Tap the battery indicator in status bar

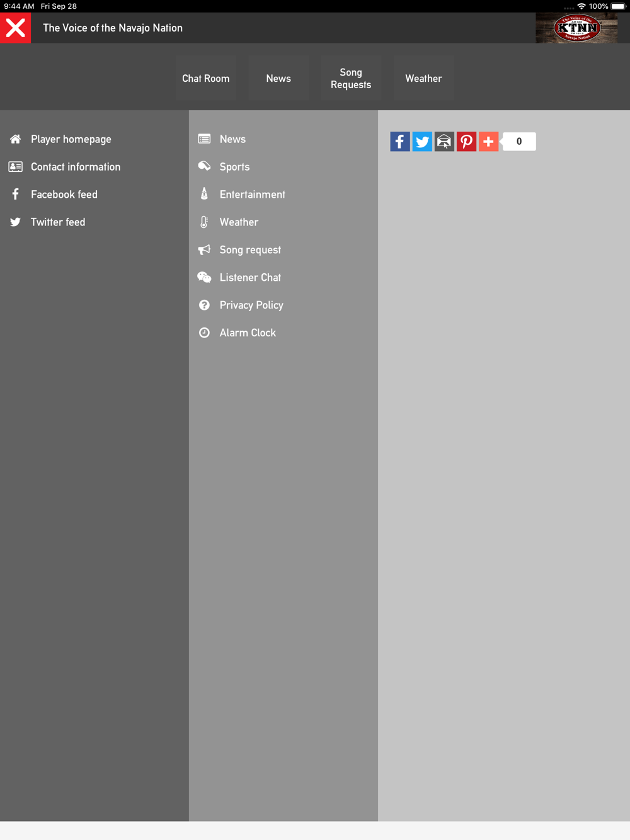(618, 6)
